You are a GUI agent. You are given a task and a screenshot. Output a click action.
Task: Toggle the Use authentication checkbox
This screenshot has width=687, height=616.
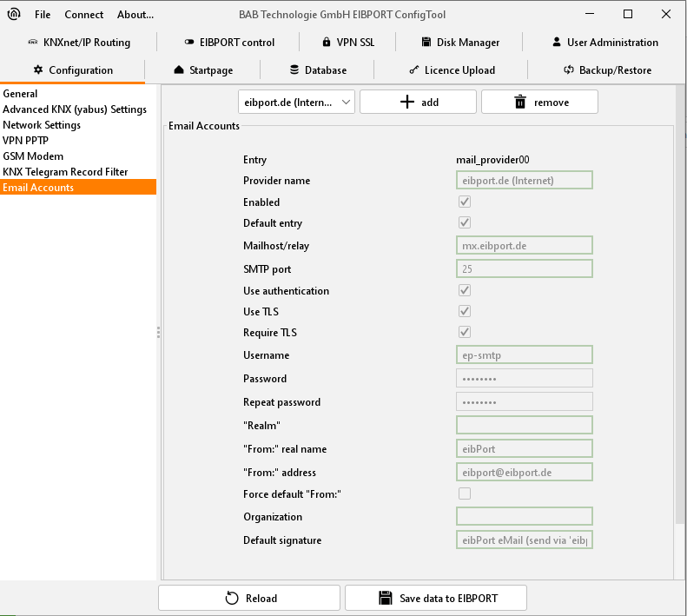click(465, 290)
